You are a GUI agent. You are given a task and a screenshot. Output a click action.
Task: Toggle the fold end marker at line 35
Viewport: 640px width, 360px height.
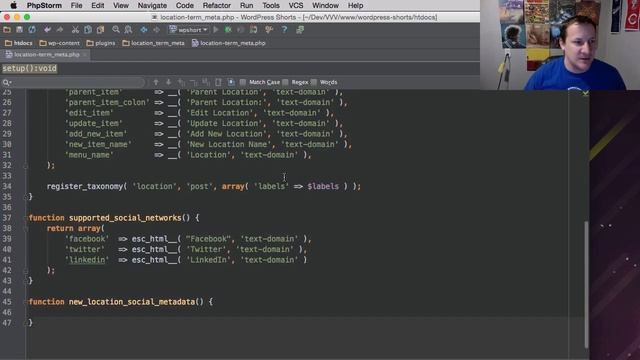click(26, 197)
